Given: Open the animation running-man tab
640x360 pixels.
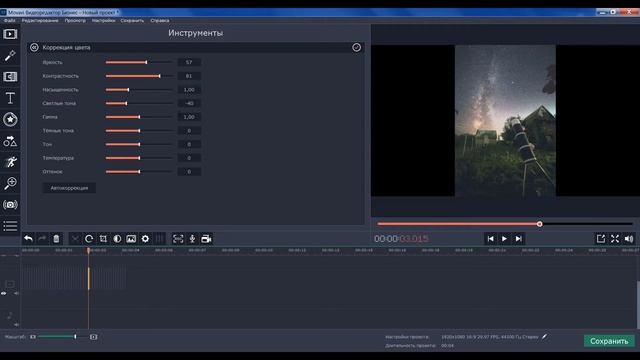Looking at the screenshot, I should (x=10, y=162).
